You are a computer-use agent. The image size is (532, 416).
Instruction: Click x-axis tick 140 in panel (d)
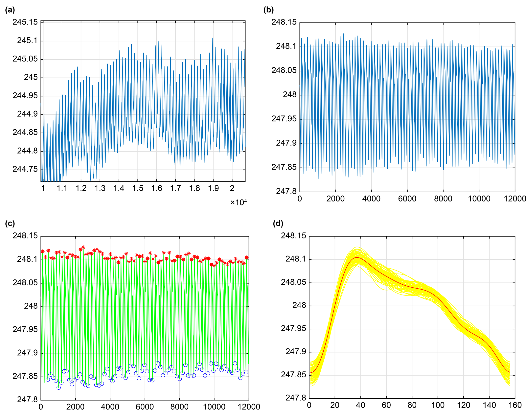pyautogui.click(x=489, y=405)
